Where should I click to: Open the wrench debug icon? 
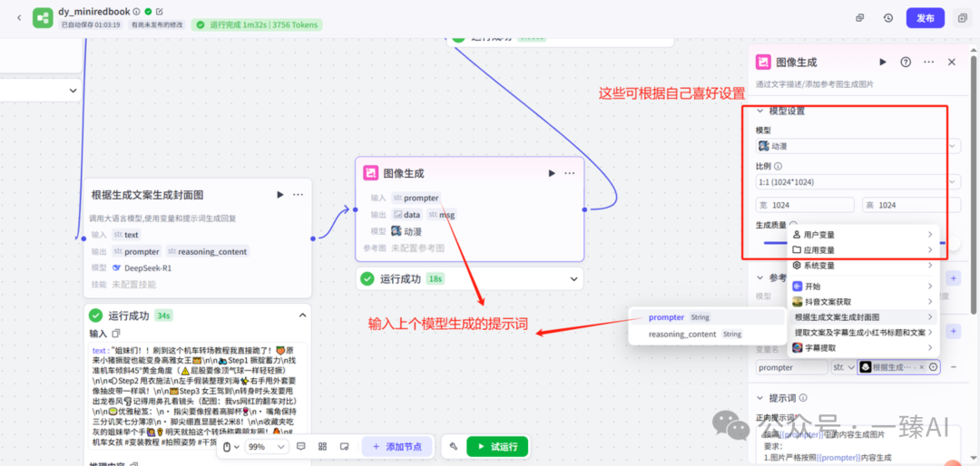454,447
